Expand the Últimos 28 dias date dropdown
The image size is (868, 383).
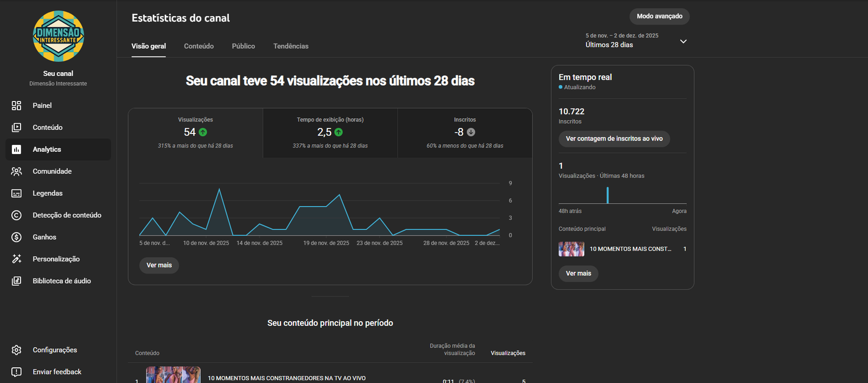[x=683, y=41]
